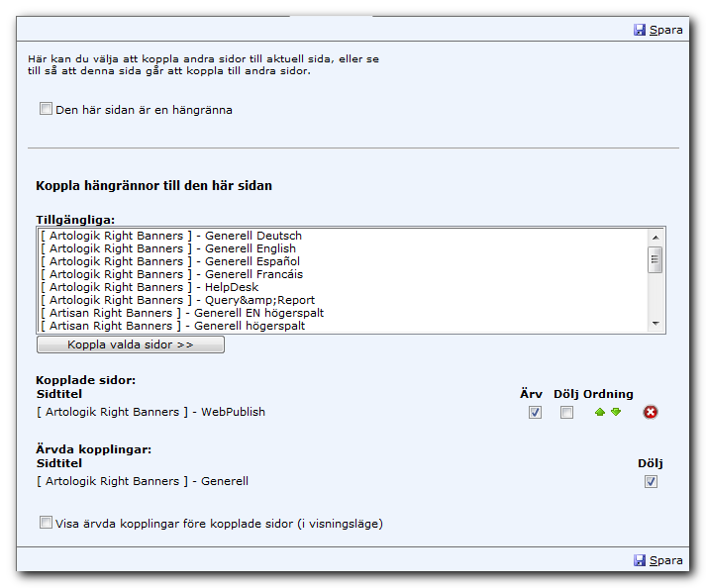Click the top Spara save icon
This screenshot has width=706, height=588.
tap(640, 30)
